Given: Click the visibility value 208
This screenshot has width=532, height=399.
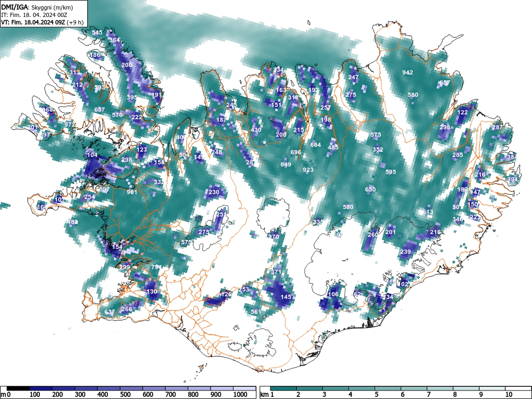Looking at the screenshot, I should [127, 65].
